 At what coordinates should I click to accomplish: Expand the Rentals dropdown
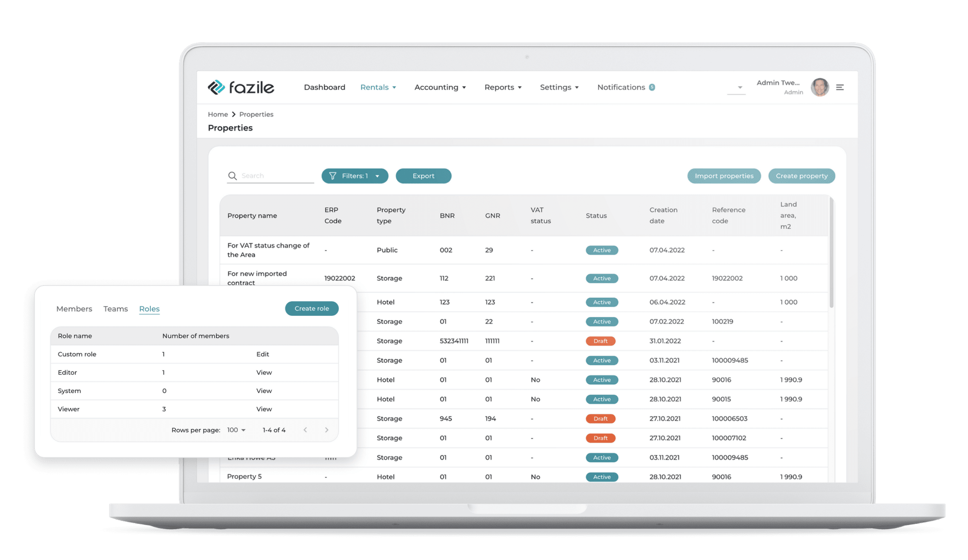point(378,87)
